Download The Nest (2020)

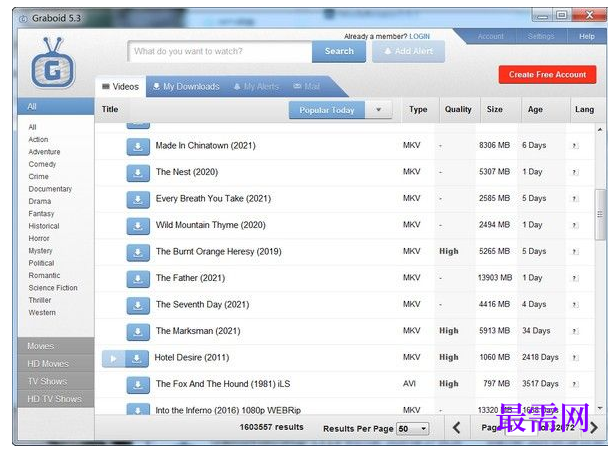click(x=138, y=173)
